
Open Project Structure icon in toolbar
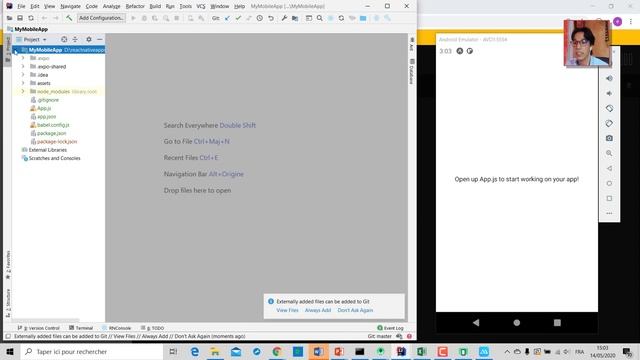click(295, 18)
